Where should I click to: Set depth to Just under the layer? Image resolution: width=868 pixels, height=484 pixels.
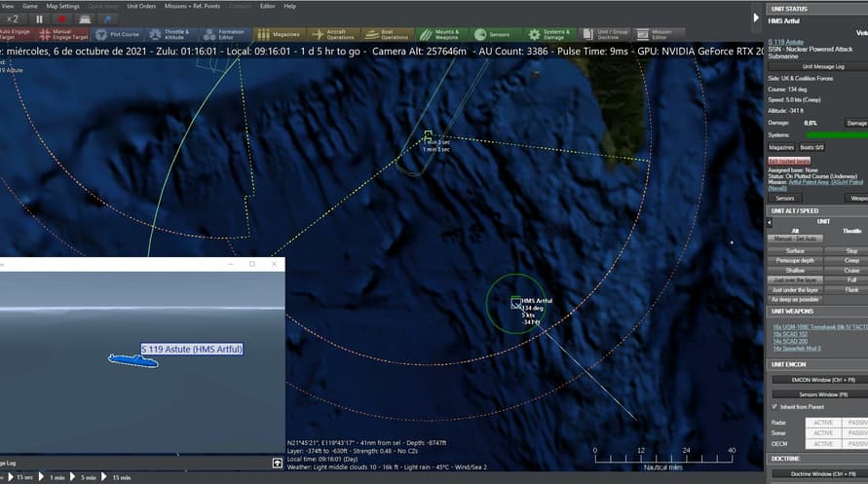795,290
